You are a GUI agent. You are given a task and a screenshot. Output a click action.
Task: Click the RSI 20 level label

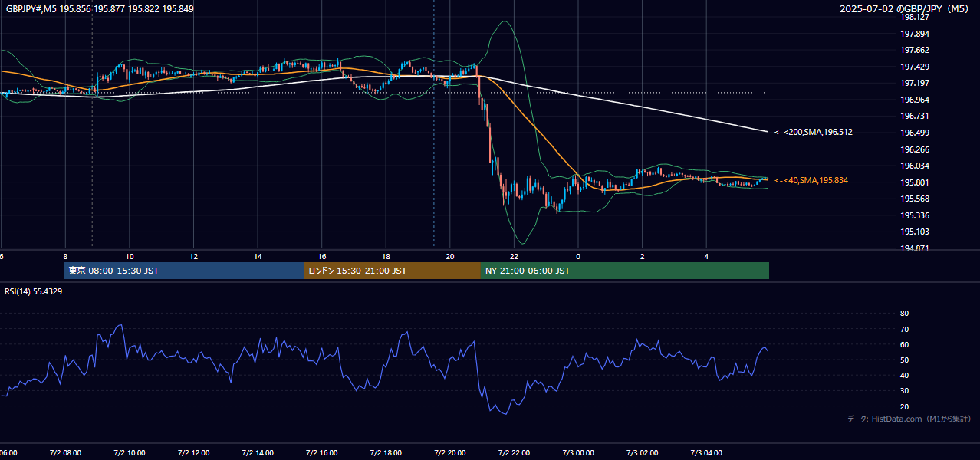904,407
